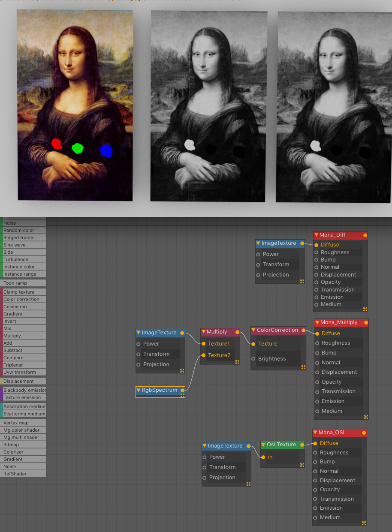Click the output port of the Multiply node
The width and height of the screenshot is (392, 532).
pos(237,332)
